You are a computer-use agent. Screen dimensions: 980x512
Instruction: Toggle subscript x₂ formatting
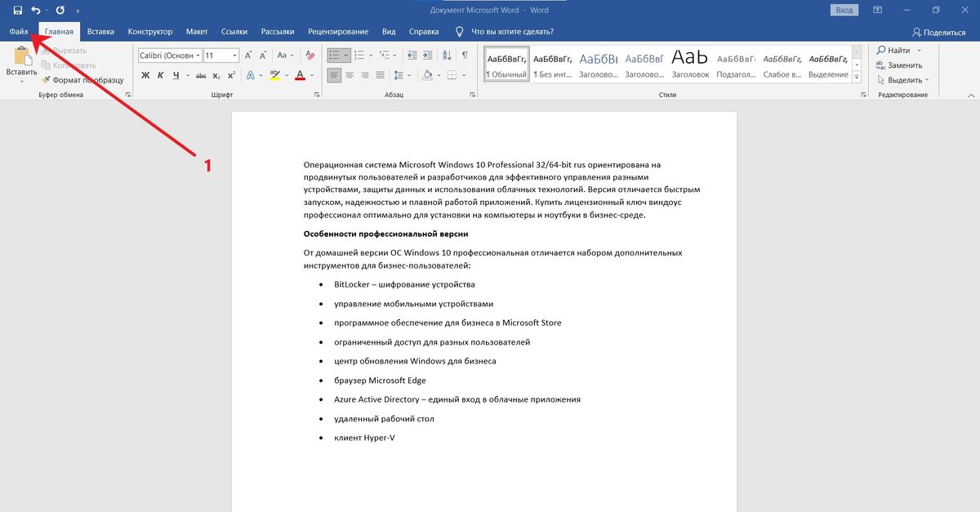216,75
